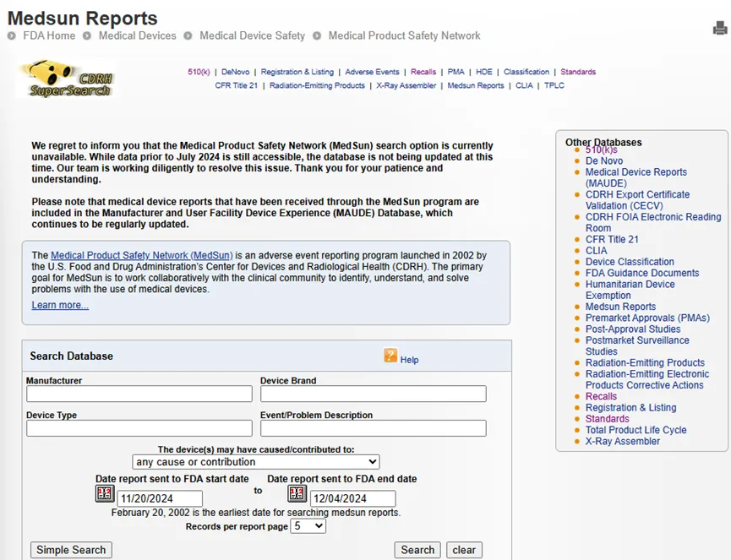Viewport: 731px width, 560px height.
Task: Open the start date calendar picker icon
Action: (x=105, y=493)
